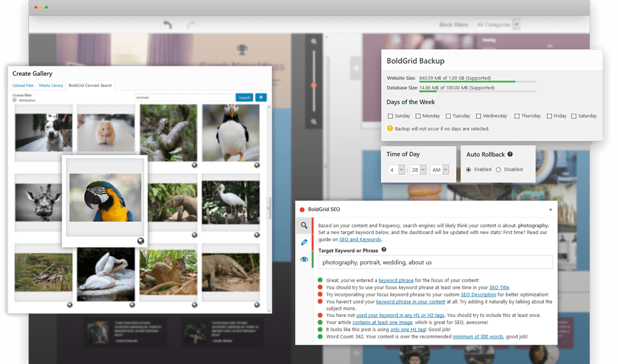
Task: Click the orange zoom slider handle
Action: click(314, 86)
